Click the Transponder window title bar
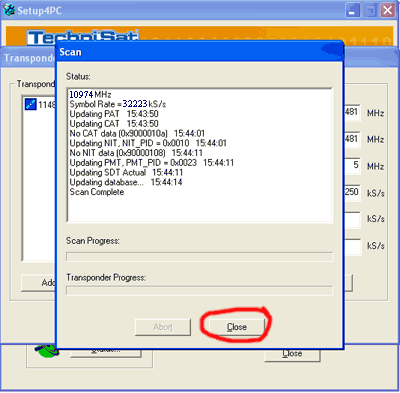 click(x=29, y=58)
